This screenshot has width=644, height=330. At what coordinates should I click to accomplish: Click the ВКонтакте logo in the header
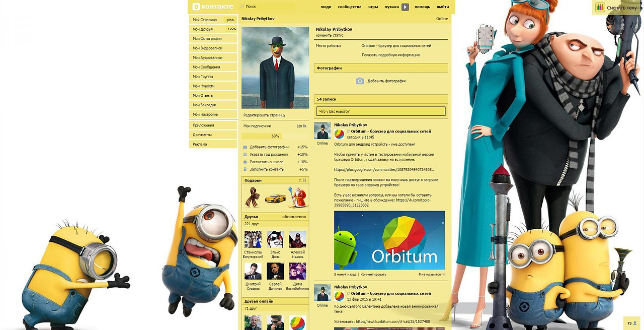(213, 7)
